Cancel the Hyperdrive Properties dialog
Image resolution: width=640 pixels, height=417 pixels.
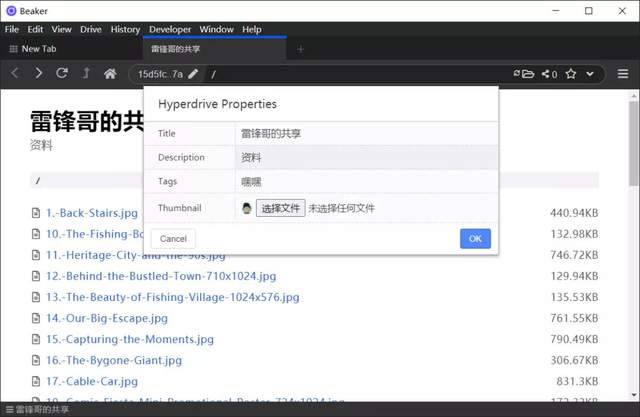coord(173,239)
